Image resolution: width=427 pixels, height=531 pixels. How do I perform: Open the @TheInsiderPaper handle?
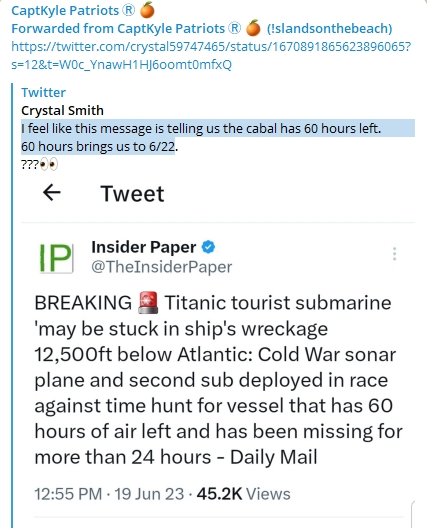(162, 267)
